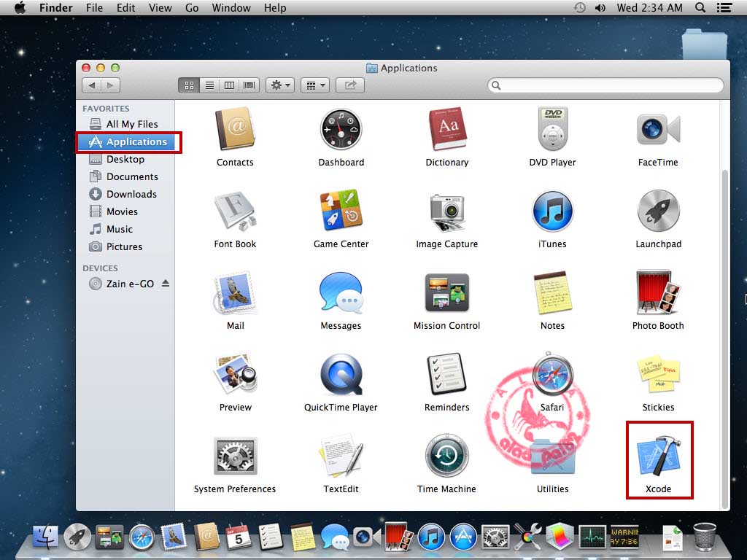This screenshot has height=560, width=747.
Task: Switch to list view
Action: tap(209, 85)
